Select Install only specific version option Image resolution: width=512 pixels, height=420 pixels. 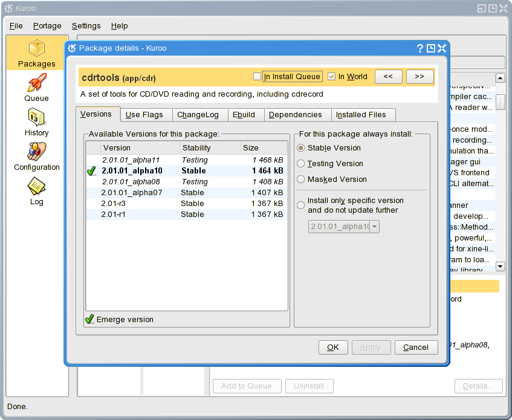pos(301,205)
